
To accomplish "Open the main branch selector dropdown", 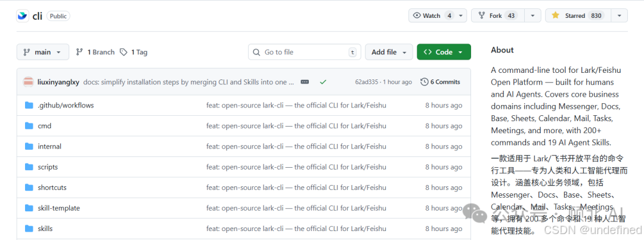I will coord(42,52).
